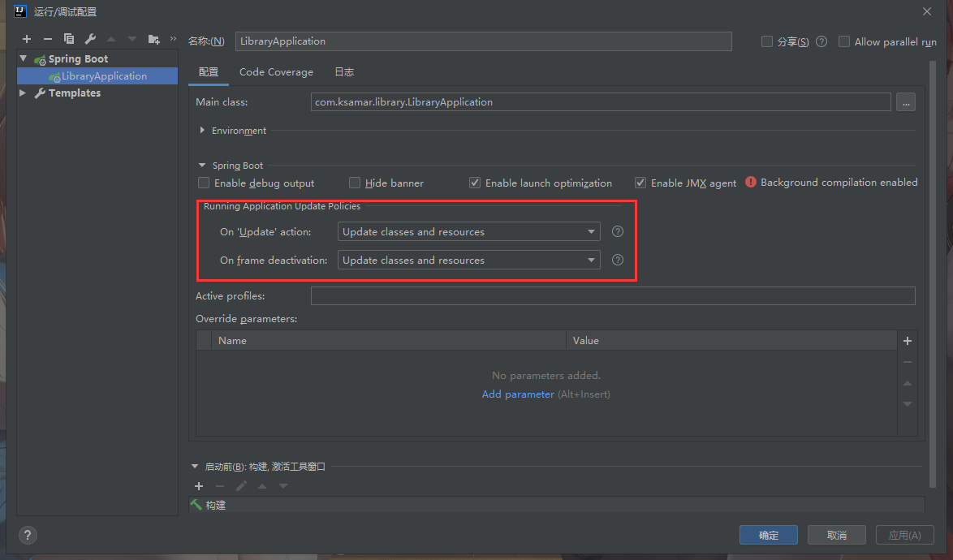The image size is (953, 560).
Task: Focus Active profiles input field
Action: 613,295
